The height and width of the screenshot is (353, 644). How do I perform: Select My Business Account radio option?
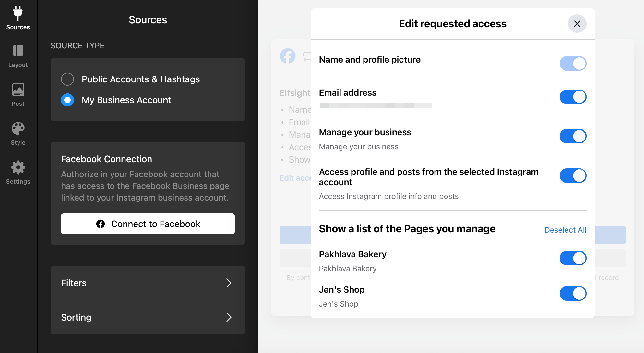pos(67,100)
